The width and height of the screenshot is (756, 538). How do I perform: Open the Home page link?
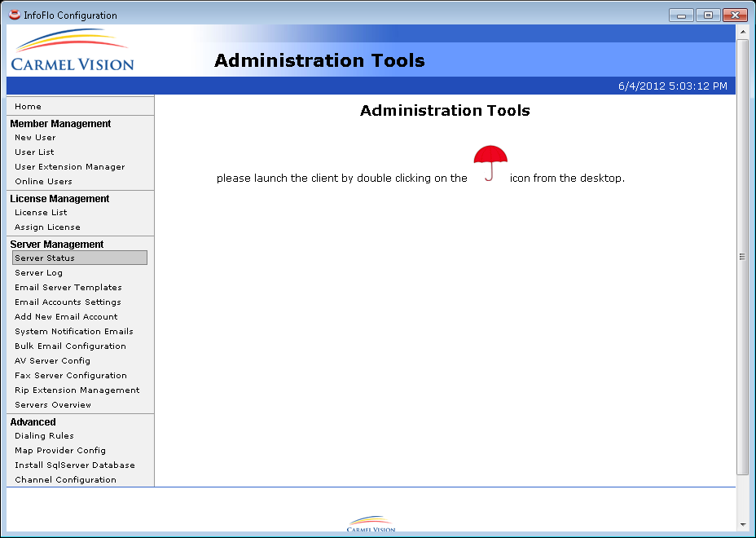click(28, 107)
